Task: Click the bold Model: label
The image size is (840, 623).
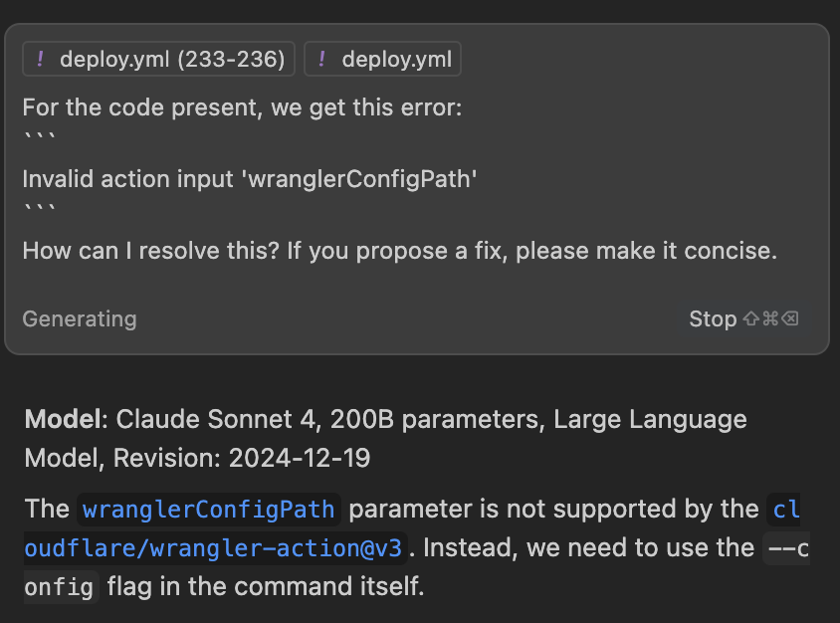Action: 67,419
